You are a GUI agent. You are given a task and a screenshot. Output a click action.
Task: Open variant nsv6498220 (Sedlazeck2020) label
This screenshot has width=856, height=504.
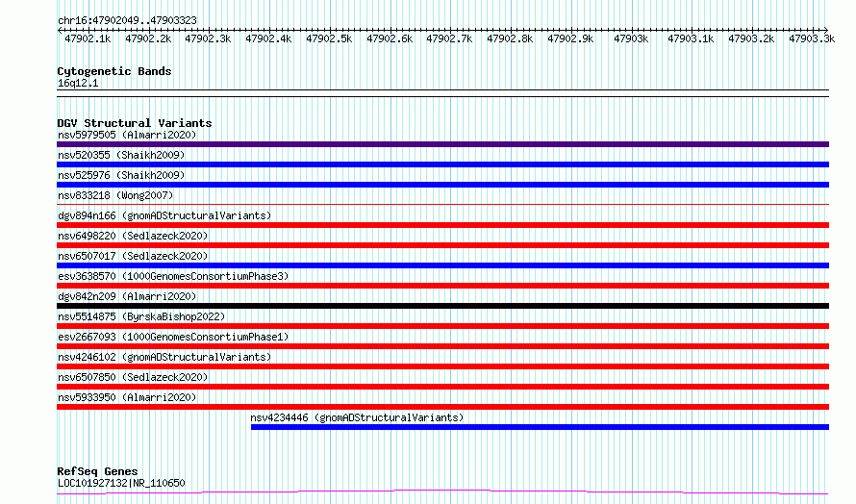[x=133, y=236]
